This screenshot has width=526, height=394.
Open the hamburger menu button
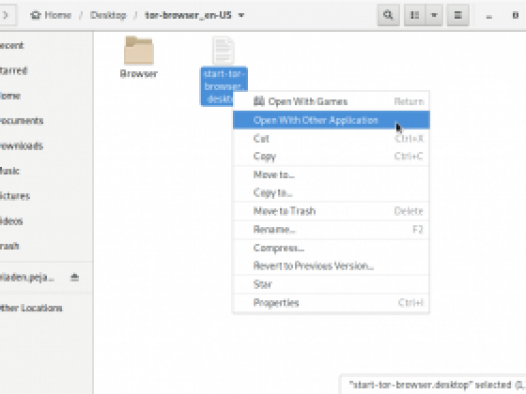coord(458,15)
